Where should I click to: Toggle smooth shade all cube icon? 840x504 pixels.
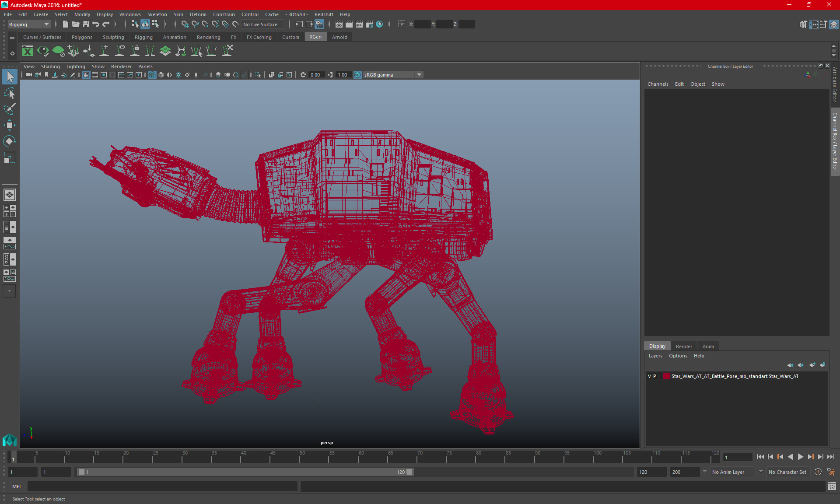point(161,75)
